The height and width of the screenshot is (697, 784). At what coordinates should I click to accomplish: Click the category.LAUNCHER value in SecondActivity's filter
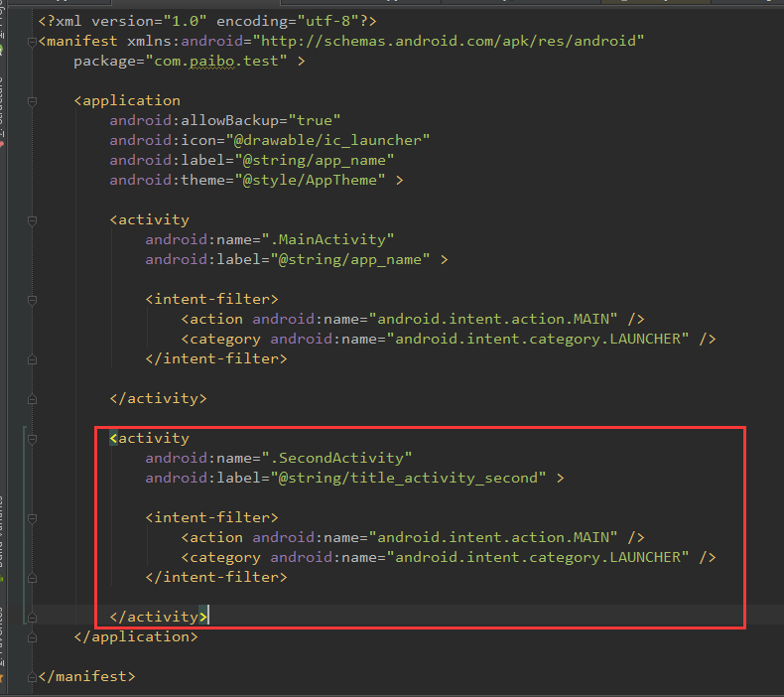(537, 557)
